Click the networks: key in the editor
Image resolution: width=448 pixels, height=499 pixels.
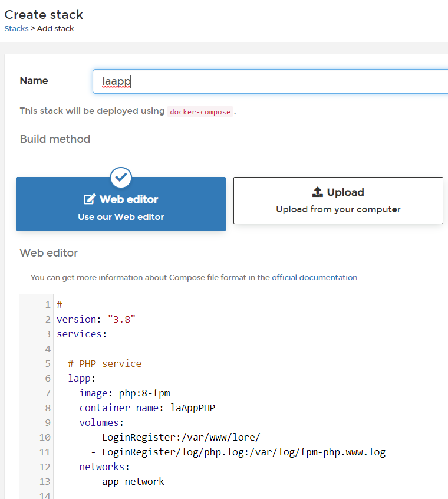tap(104, 467)
